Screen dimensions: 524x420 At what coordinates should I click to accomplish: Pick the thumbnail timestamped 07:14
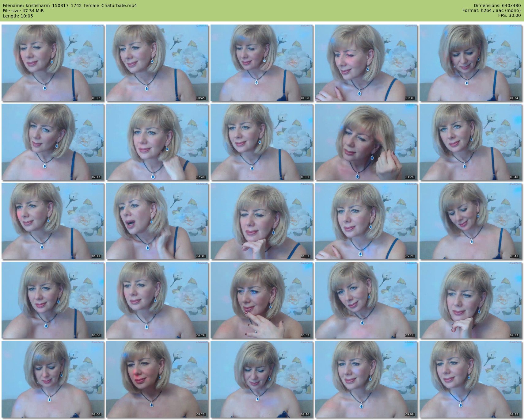(x=366, y=300)
